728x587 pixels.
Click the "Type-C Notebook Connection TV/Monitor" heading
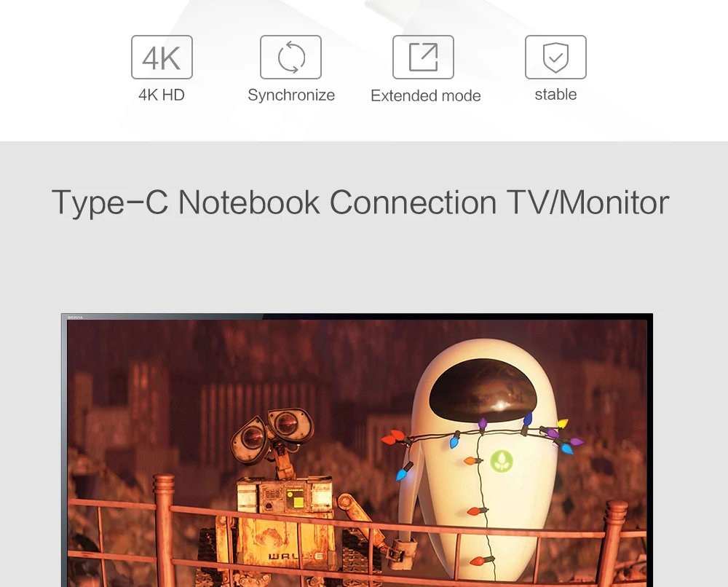coord(360,202)
